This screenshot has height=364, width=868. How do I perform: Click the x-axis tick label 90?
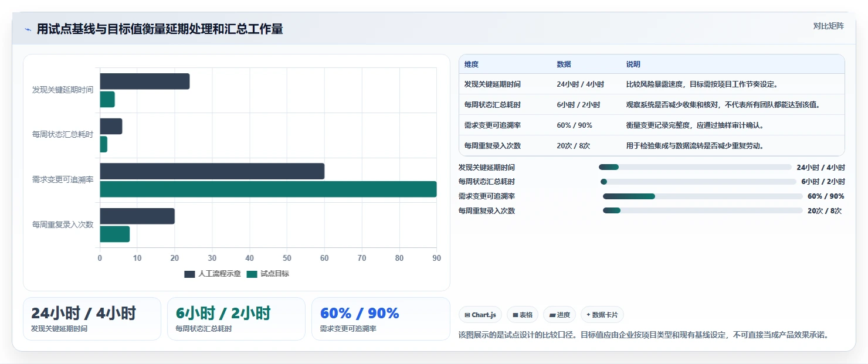point(436,258)
